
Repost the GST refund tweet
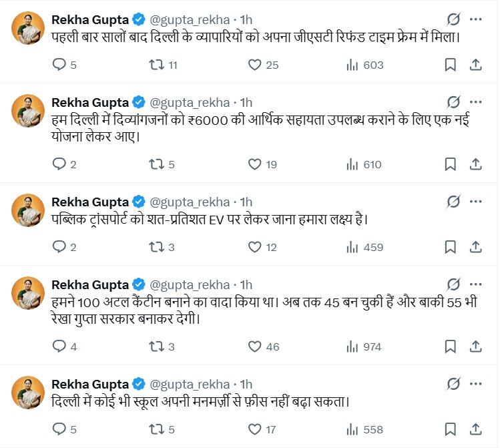click(156, 65)
